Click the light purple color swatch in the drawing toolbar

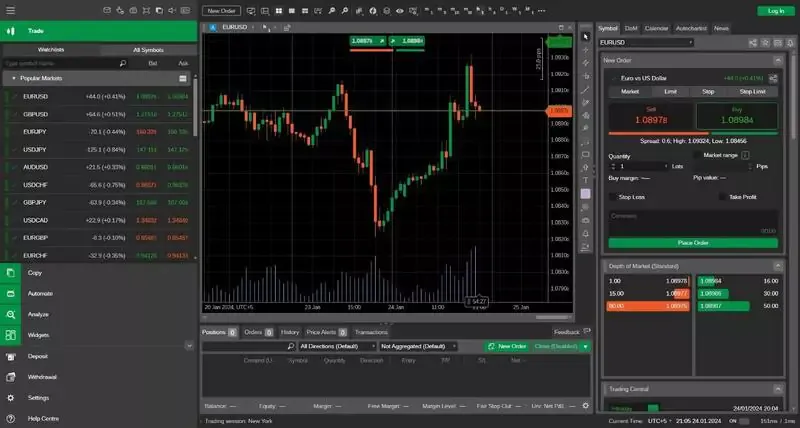(586, 194)
